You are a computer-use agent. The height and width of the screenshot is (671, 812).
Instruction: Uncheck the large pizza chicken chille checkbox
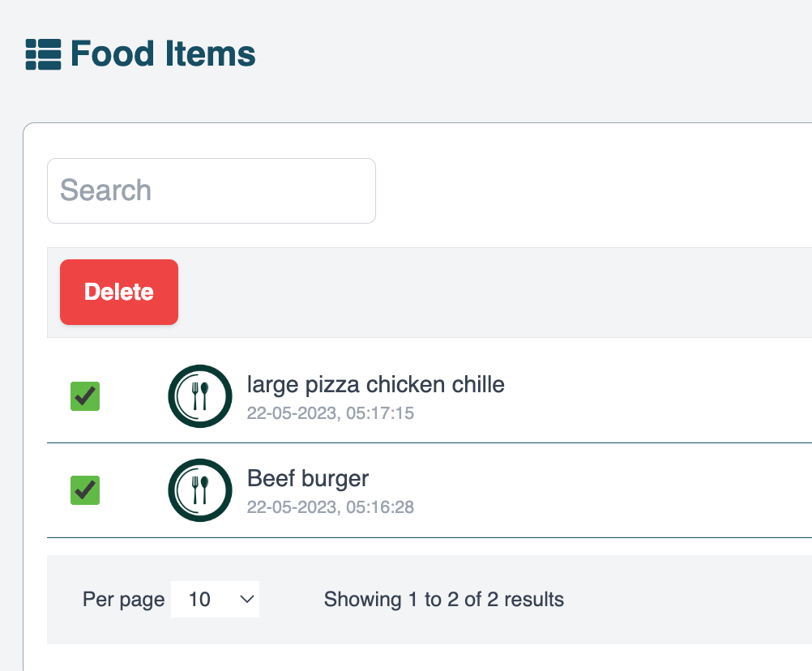click(85, 396)
